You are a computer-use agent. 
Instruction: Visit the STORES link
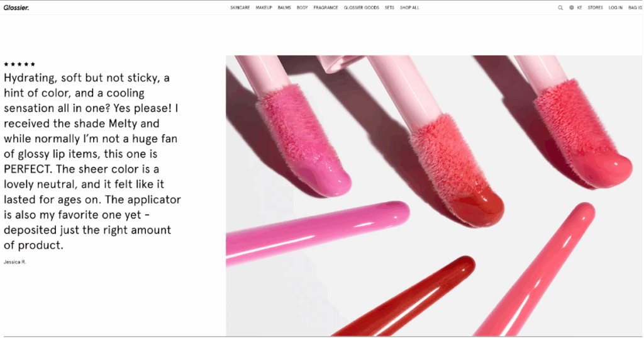595,8
